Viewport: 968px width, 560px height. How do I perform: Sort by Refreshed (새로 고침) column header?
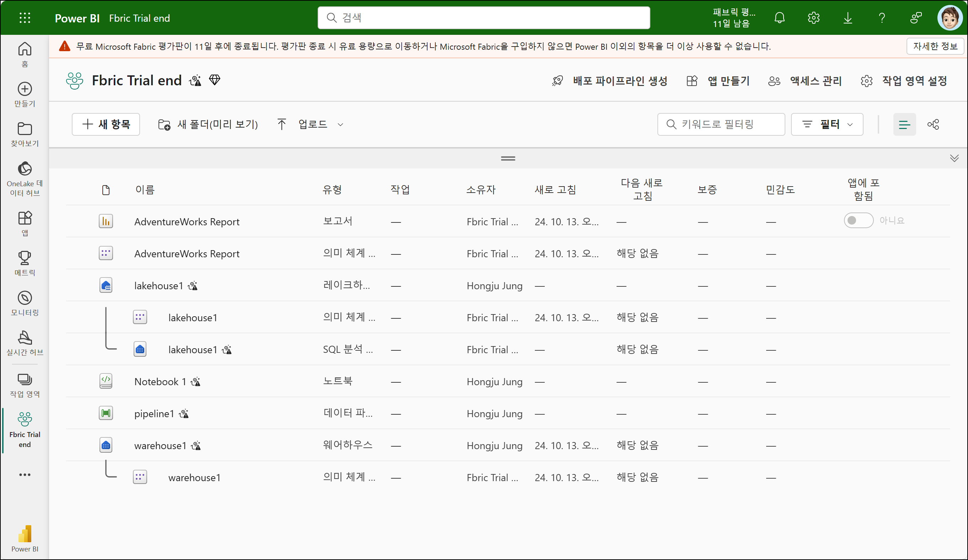(555, 190)
